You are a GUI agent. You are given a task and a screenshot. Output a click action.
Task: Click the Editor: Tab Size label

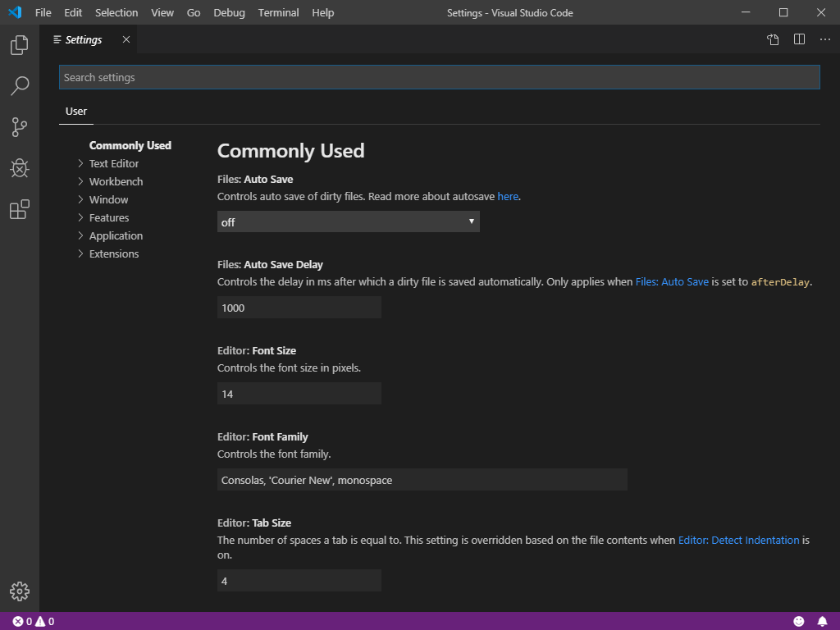pos(254,523)
